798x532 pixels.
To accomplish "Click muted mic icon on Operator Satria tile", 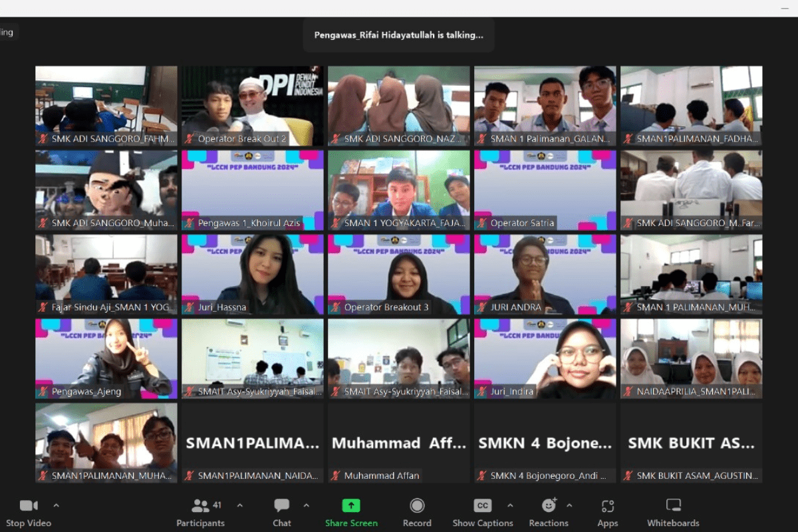I will click(482, 223).
